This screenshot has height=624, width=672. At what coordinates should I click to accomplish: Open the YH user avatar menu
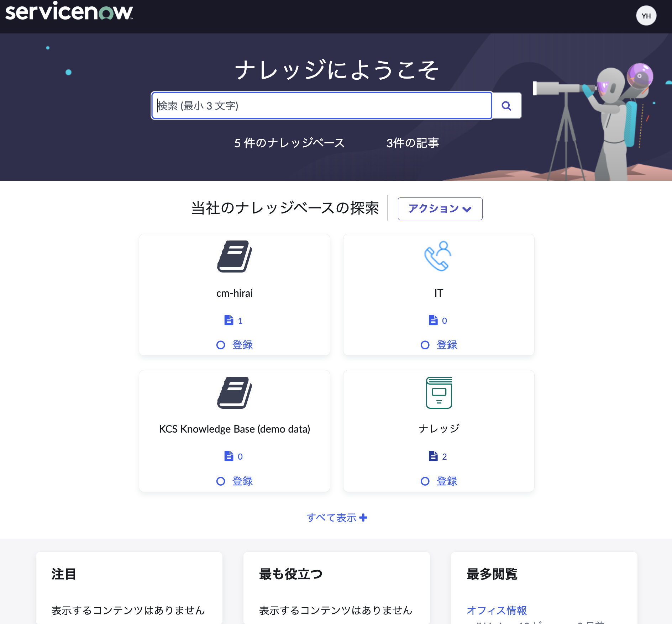pos(646,15)
